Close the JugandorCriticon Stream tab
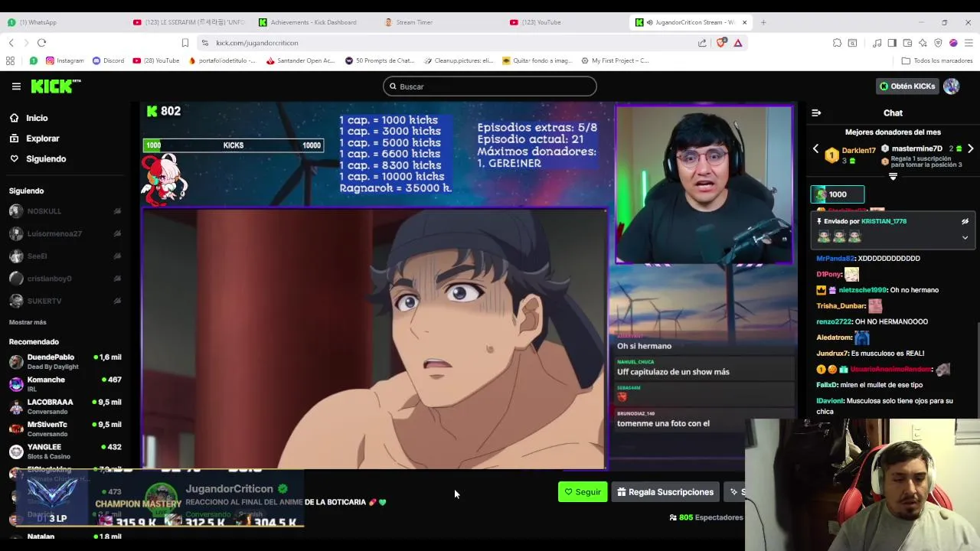The height and width of the screenshot is (551, 980). click(744, 22)
